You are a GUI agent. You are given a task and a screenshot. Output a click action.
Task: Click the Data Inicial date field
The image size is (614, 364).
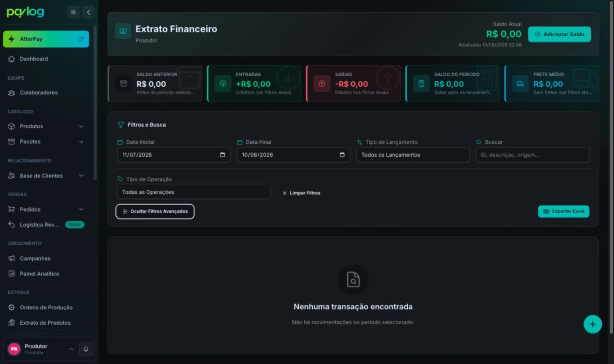(x=174, y=155)
